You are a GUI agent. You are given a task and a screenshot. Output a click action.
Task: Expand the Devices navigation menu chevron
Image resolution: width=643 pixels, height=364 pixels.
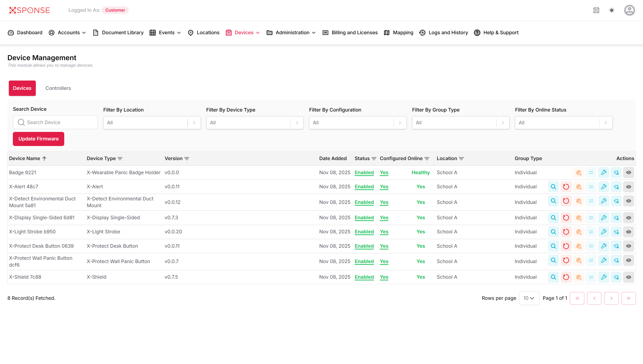(x=258, y=32)
